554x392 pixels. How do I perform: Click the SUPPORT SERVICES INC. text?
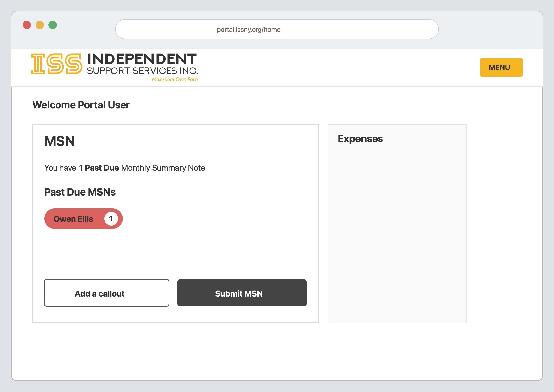pos(143,71)
